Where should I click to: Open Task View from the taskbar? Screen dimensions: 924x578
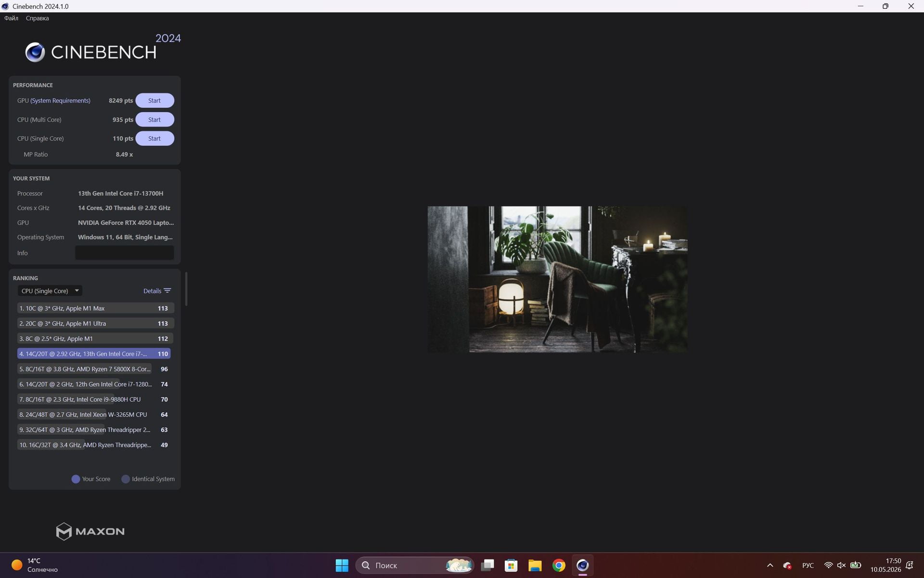tap(488, 565)
